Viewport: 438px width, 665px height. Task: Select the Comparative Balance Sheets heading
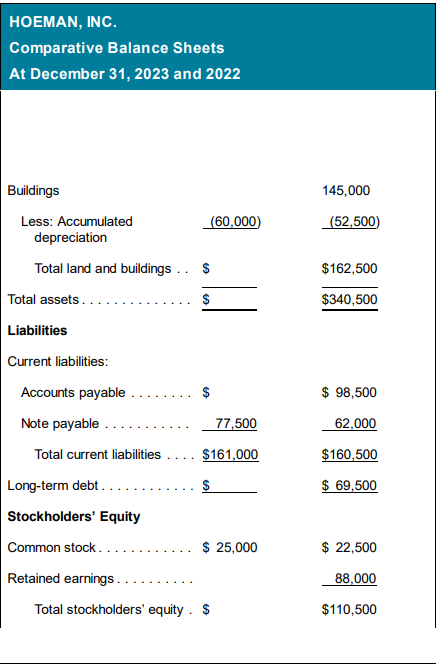pyautogui.click(x=117, y=48)
